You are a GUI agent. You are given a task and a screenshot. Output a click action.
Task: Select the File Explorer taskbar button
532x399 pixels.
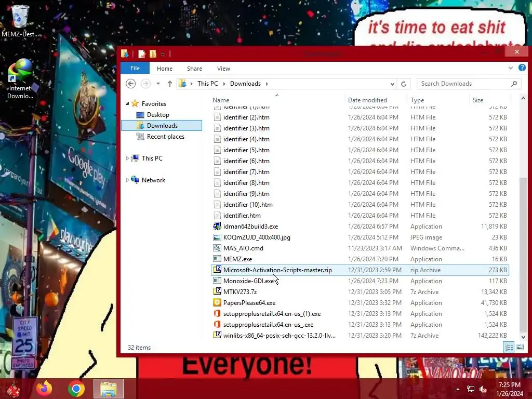click(x=109, y=389)
